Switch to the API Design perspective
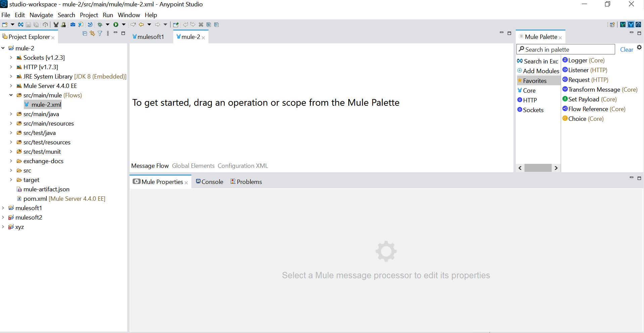This screenshot has width=644, height=333. pyautogui.click(x=638, y=25)
